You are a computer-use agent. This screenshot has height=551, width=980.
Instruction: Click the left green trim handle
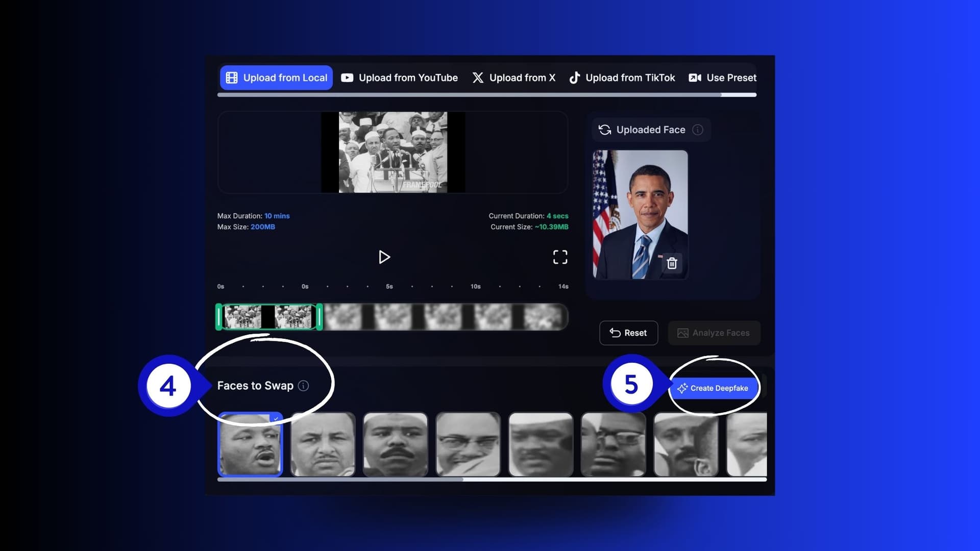pos(218,317)
